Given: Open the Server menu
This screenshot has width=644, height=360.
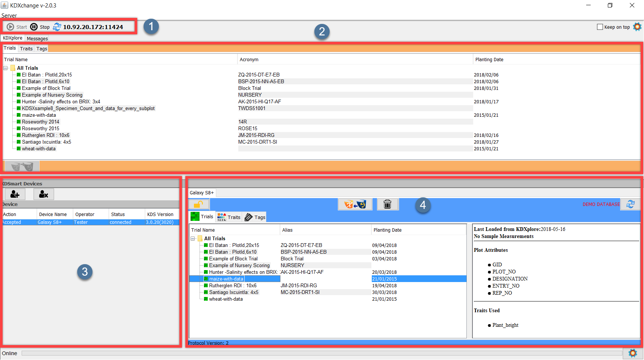Looking at the screenshot, I should pos(9,16).
